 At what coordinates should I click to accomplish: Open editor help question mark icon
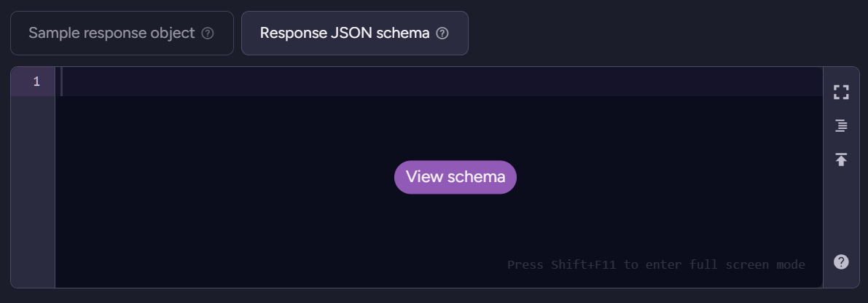click(841, 261)
